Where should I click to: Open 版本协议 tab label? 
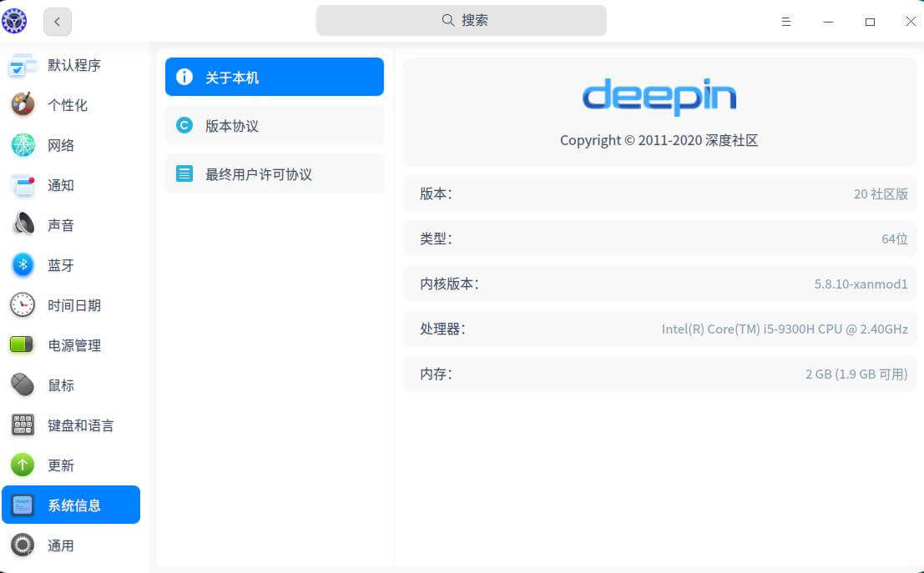[232, 126]
